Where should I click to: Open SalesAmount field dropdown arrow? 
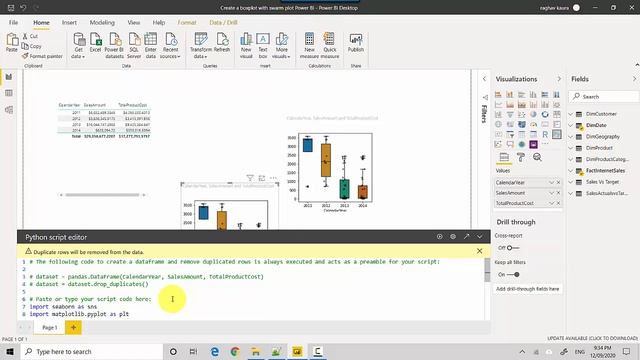click(551, 193)
